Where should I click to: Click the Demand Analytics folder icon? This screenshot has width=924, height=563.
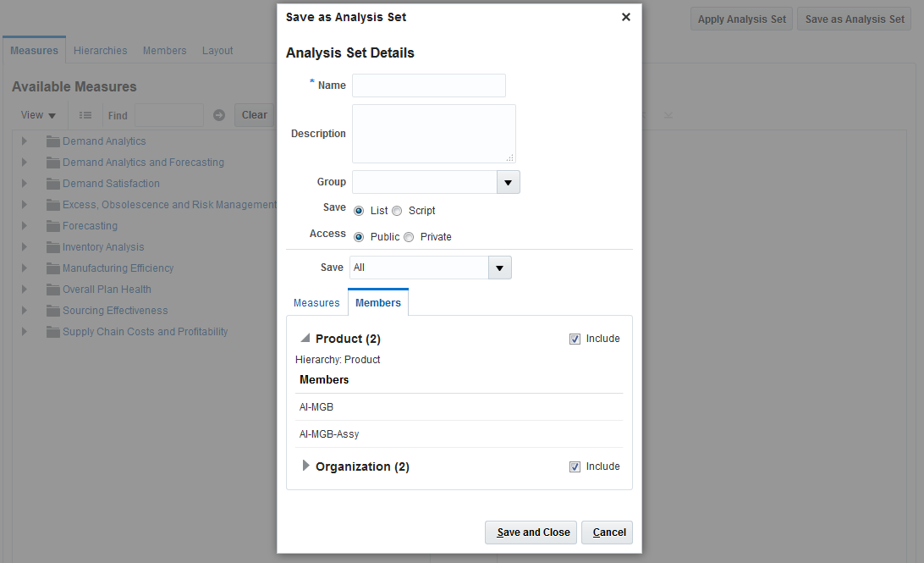tap(53, 141)
